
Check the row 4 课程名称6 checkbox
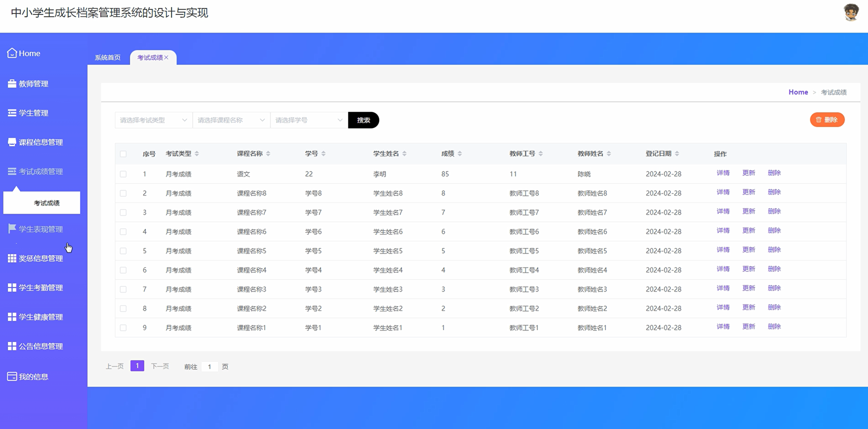(123, 231)
